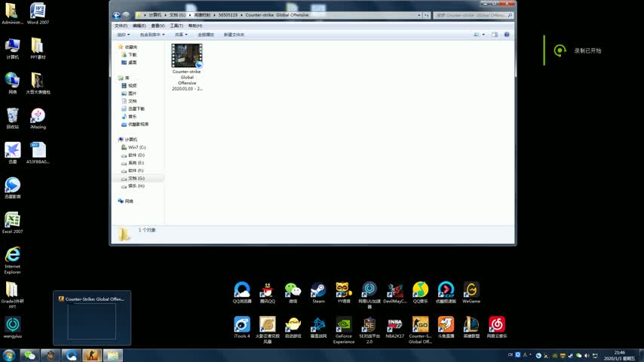This screenshot has height=362, width=644.
Task: Launch the QQ Music desktop shortcut
Action: 420,292
